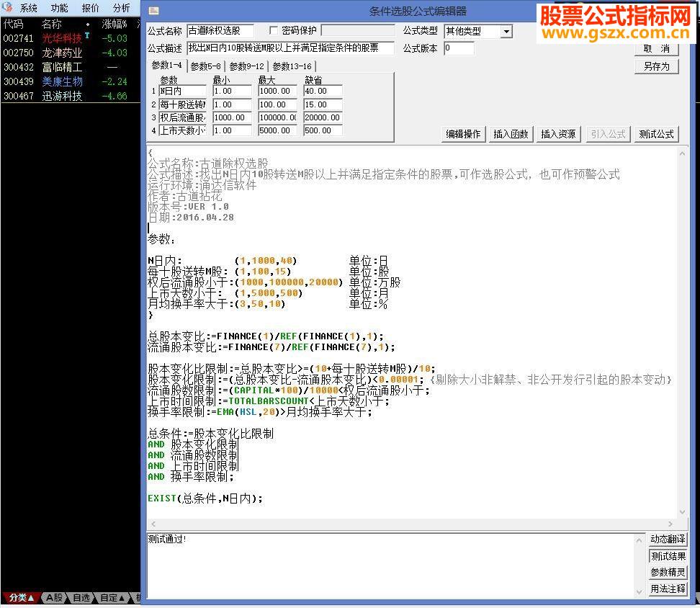Select stock row 300432 富临精工
The width and height of the screenshot is (700, 608).
71,67
